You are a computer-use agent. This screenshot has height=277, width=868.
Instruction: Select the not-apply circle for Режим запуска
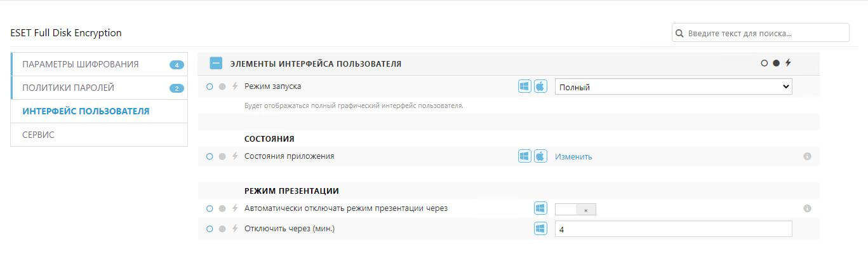pyautogui.click(x=210, y=86)
